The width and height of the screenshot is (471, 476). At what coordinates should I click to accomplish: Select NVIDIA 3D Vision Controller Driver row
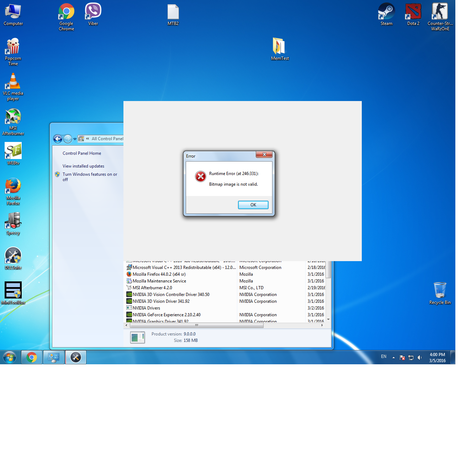point(226,295)
